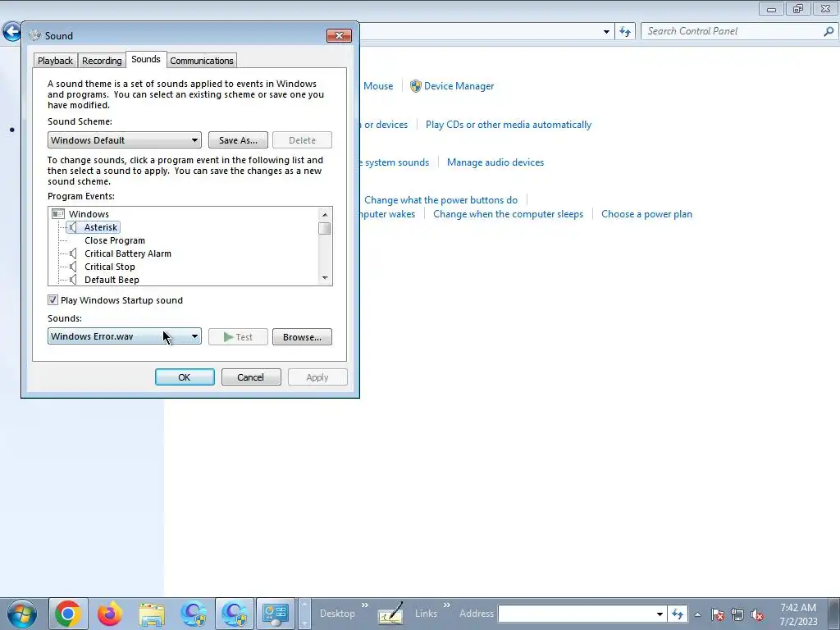Screen dimensions: 840x630
Task: Select Critical Stop event
Action: point(110,267)
